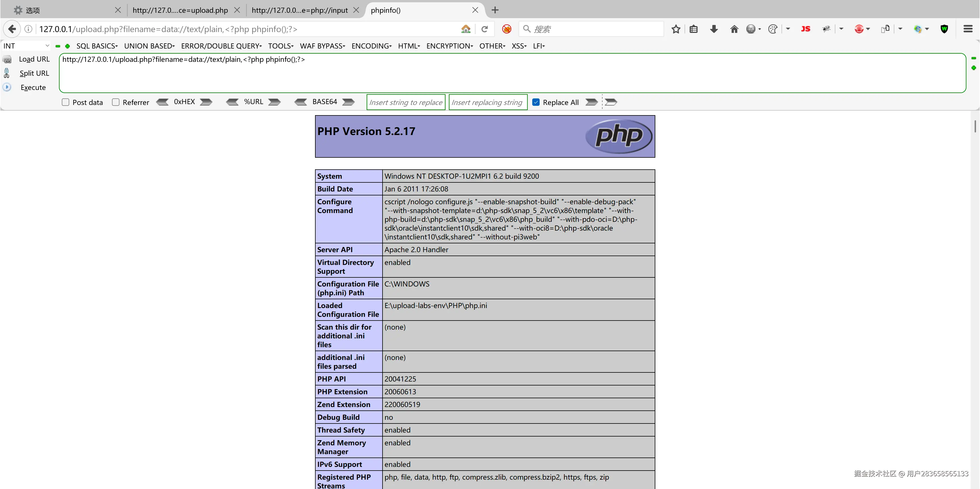Open the LFI menu
Viewport: 980px width, 489px height.
(x=539, y=46)
